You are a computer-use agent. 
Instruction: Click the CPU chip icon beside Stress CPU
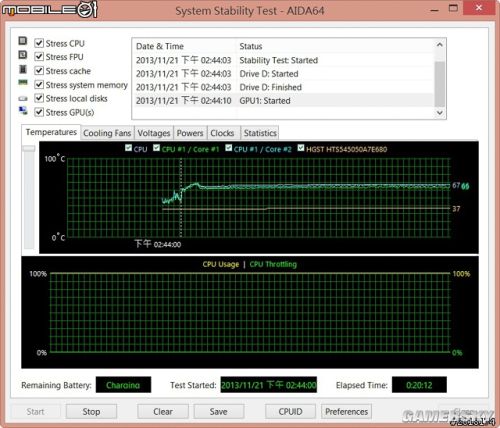coord(23,41)
